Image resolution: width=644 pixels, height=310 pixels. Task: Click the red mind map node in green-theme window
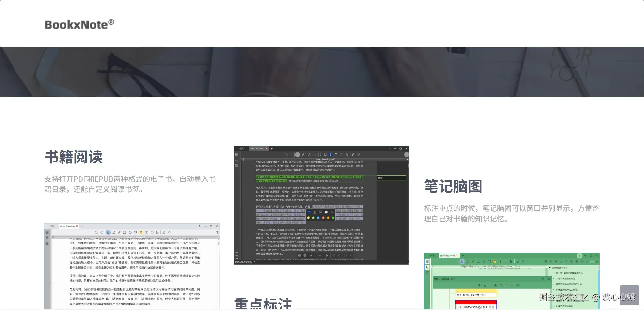[x=476, y=305]
